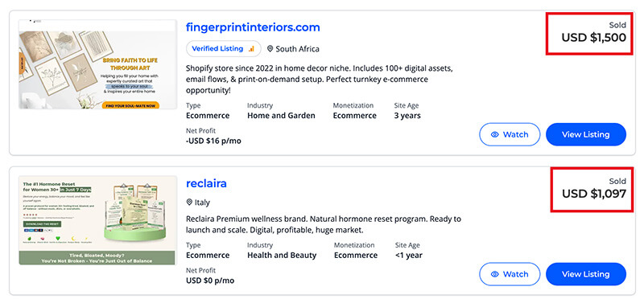Open the fingerprintinteriors.com title link
The height and width of the screenshot is (303, 644).
[x=253, y=27]
